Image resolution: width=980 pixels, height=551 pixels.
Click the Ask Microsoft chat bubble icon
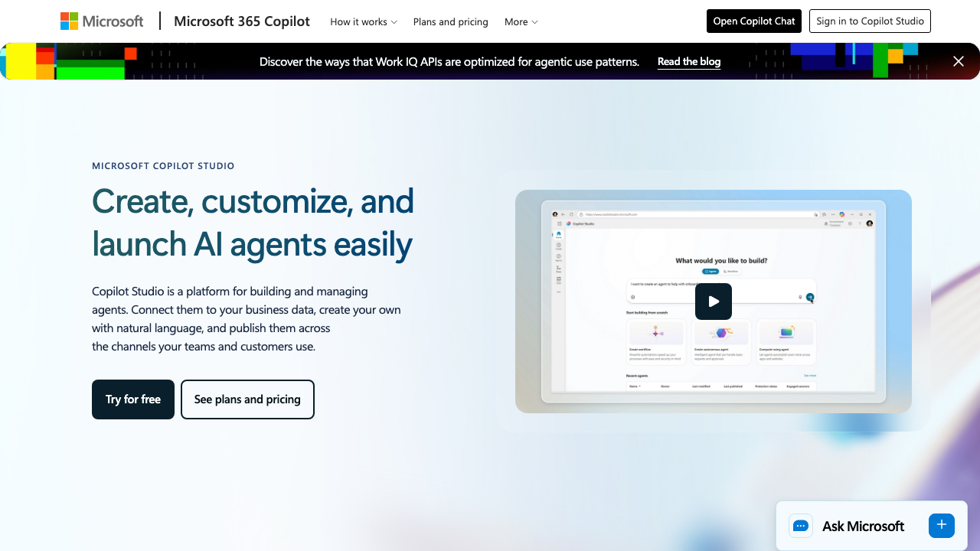pos(801,526)
